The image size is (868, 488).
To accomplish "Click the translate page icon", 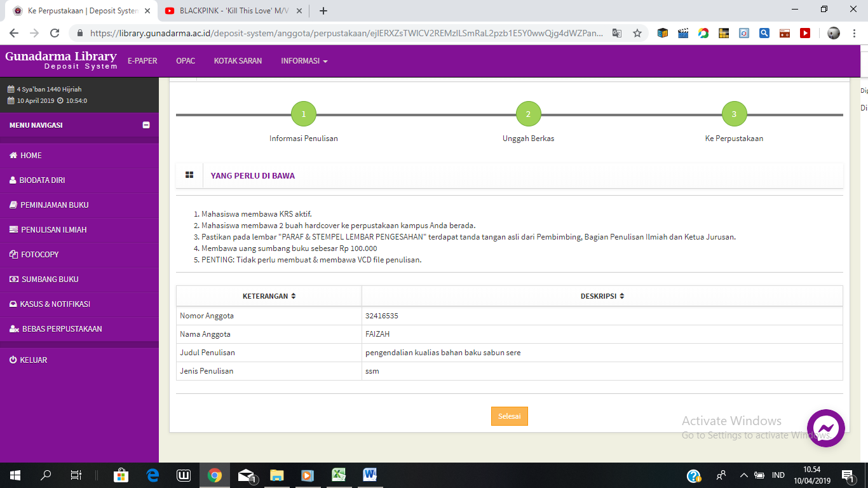I will [616, 33].
